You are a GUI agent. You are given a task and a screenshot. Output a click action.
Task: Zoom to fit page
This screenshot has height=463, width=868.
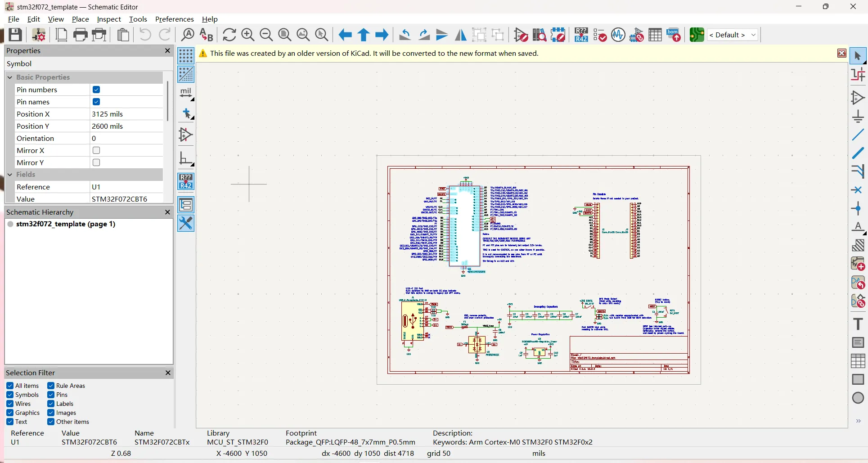pos(285,35)
